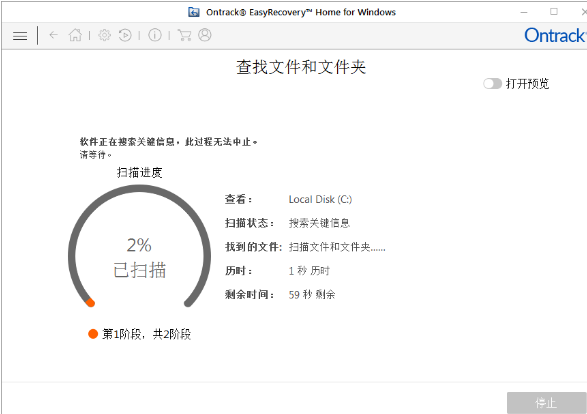Click the orange stage indicator dot

tap(93, 334)
